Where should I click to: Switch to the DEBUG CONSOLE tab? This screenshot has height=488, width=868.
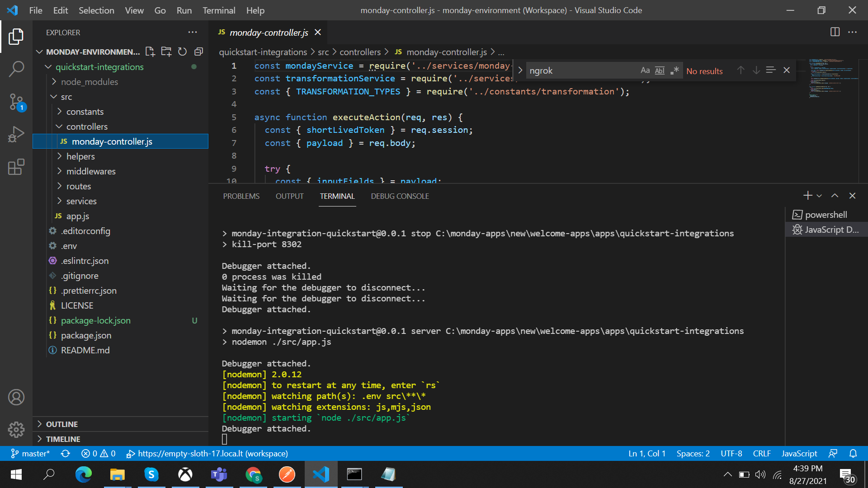coord(400,196)
